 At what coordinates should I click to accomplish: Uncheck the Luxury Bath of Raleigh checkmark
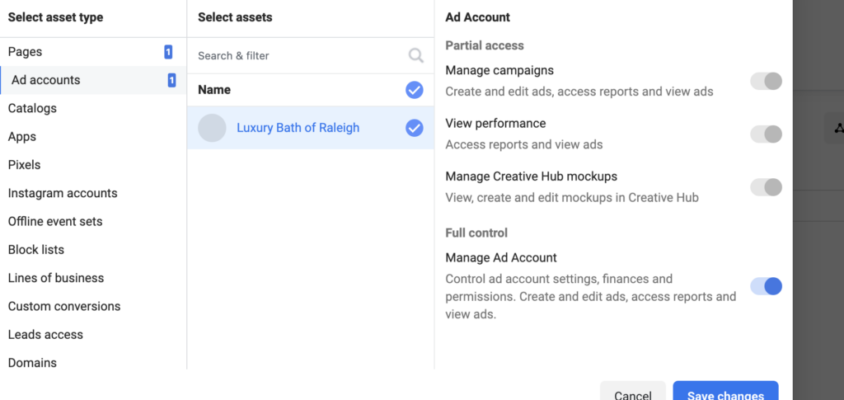(x=414, y=128)
